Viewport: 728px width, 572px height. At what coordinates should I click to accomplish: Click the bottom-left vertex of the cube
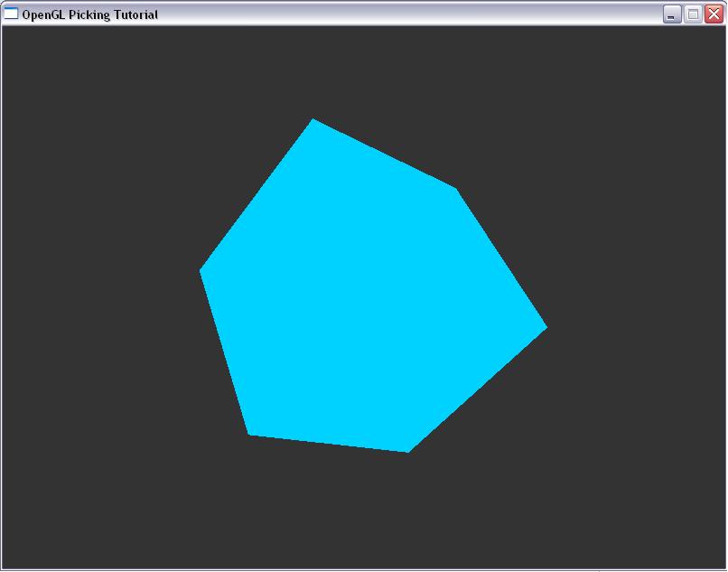tap(251, 433)
